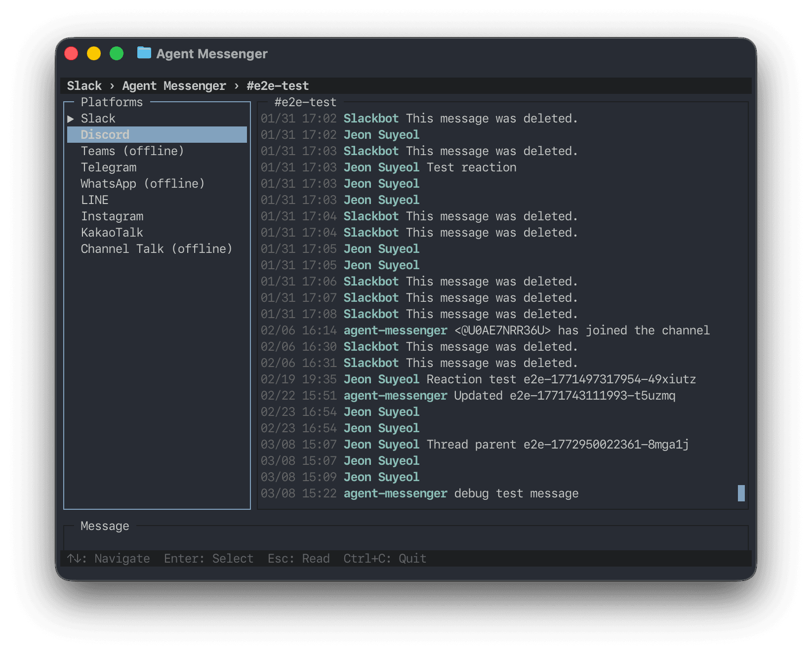Select Slack in the Platforms list
This screenshot has height=654, width=812.
[x=98, y=119]
